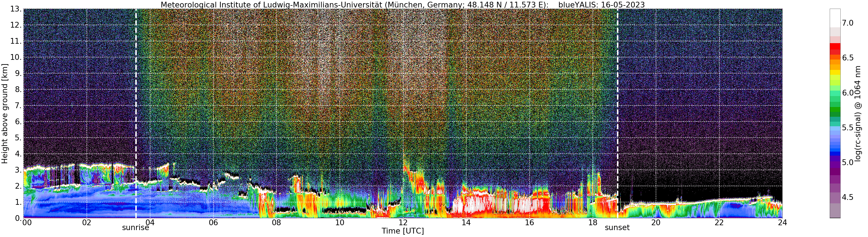Viewport: 868px width, 237px height.
Task: Click the height axis tick "11."
Action: click(x=16, y=41)
